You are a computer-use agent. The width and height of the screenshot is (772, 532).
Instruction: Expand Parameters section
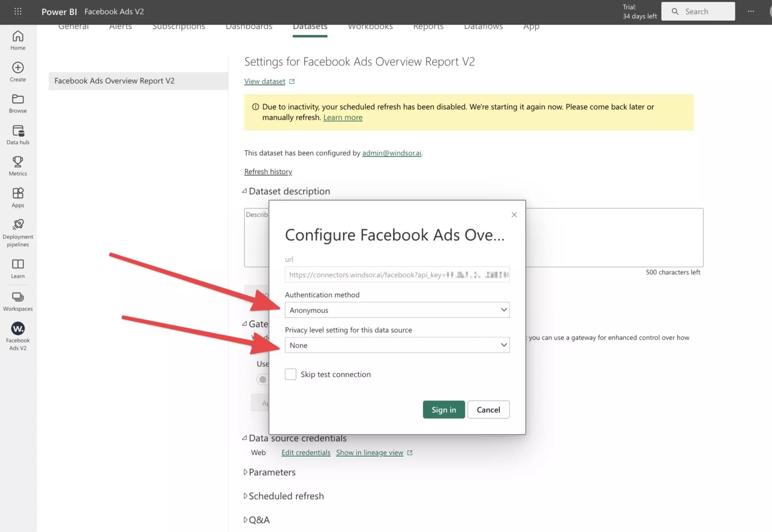[245, 472]
